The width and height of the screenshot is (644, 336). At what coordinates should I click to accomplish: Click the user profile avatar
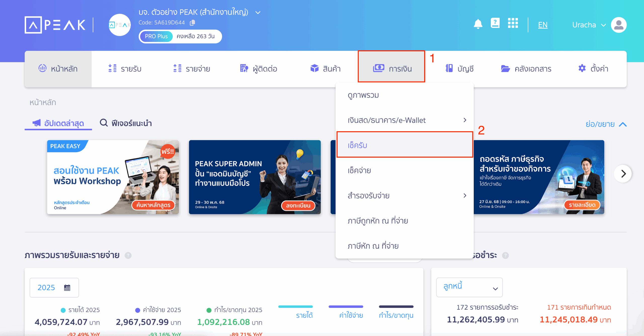point(619,25)
